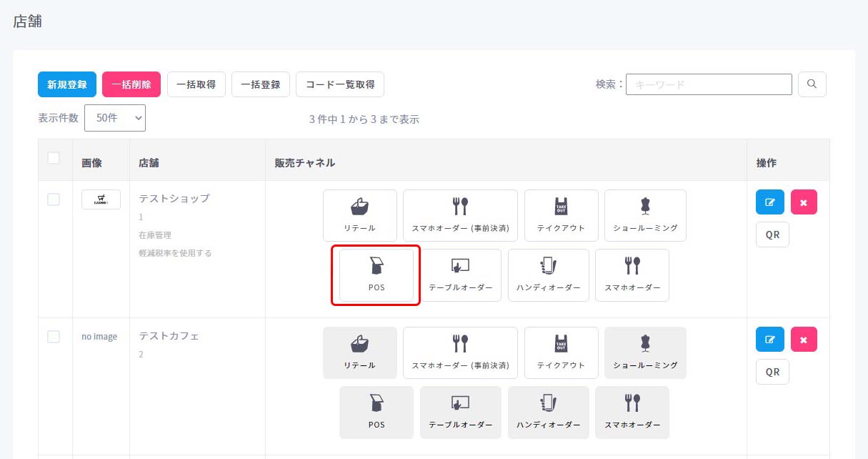Open 表示件数 50件 dropdown
The image size is (868, 459).
(x=115, y=118)
